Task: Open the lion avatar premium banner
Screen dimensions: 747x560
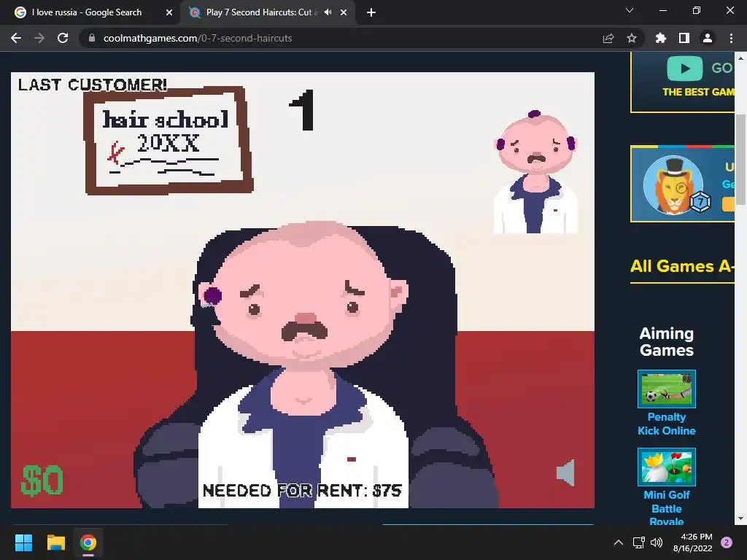Action: coord(682,184)
